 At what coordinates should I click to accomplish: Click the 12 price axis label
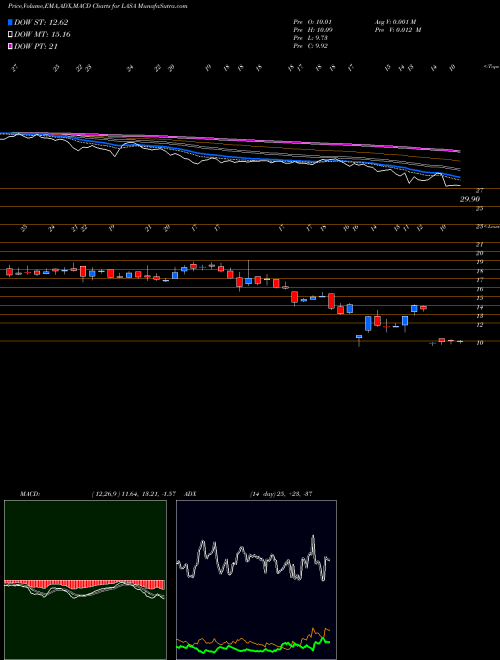pos(479,325)
